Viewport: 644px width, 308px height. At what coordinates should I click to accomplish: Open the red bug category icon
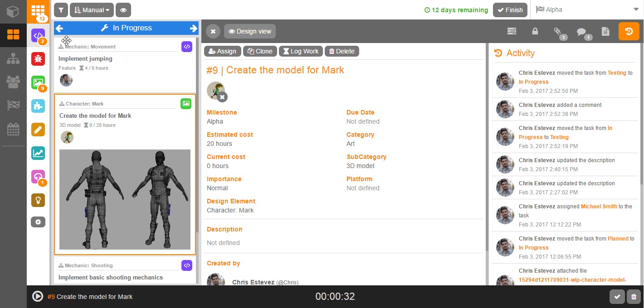(38, 58)
